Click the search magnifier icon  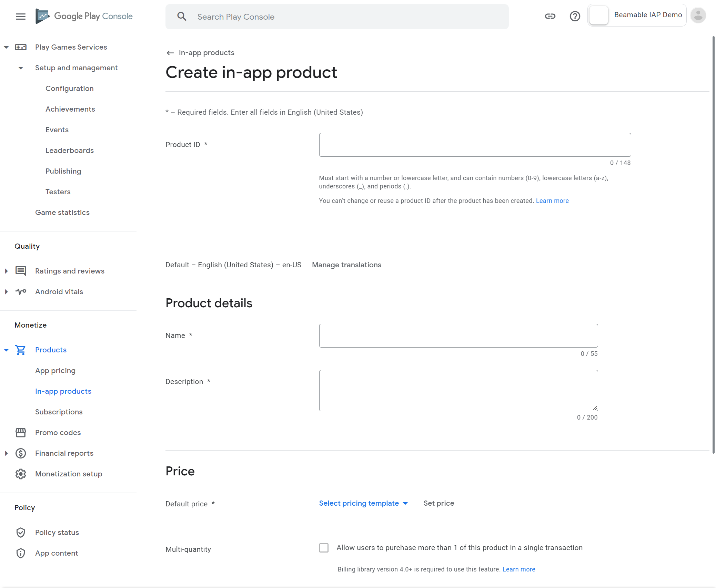click(x=182, y=17)
